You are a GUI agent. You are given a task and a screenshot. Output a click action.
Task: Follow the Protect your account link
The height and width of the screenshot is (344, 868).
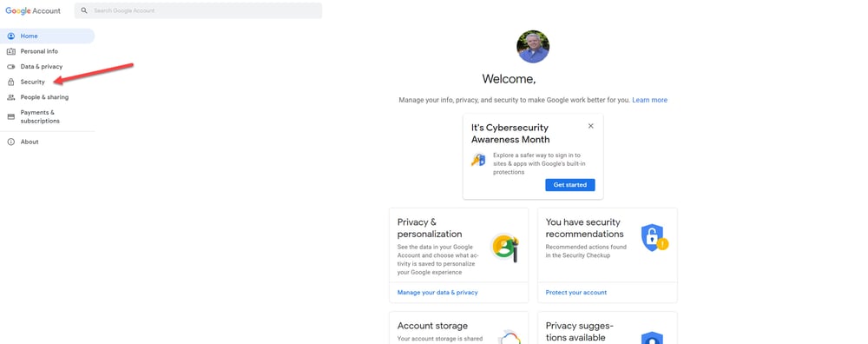click(576, 293)
